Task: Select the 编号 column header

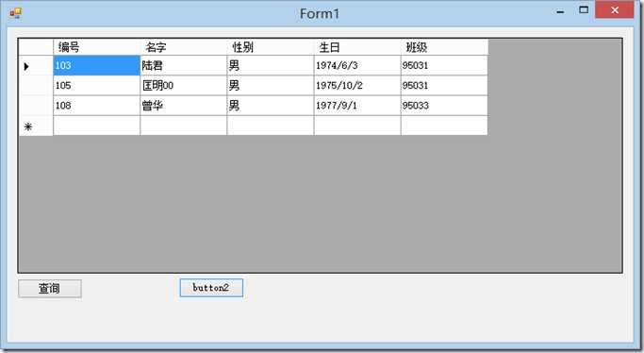Action: coord(96,47)
